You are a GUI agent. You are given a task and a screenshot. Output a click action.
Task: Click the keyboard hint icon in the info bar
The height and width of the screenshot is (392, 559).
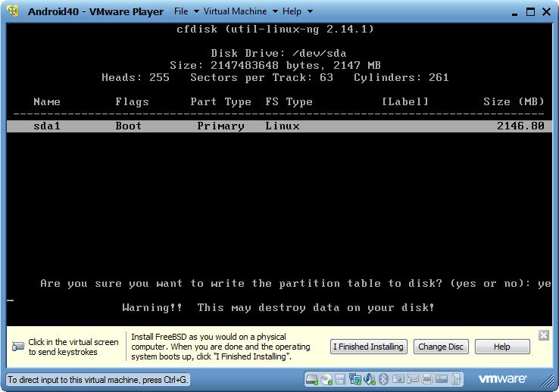click(18, 347)
